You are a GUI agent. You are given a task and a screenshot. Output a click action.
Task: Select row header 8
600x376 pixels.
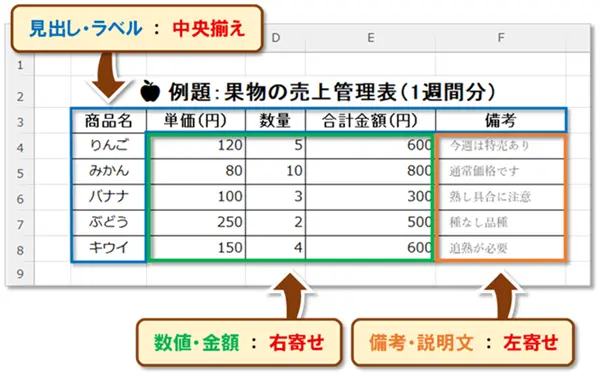point(20,250)
